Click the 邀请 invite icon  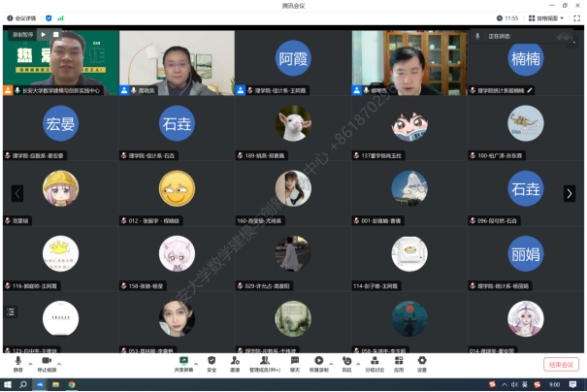(235, 363)
